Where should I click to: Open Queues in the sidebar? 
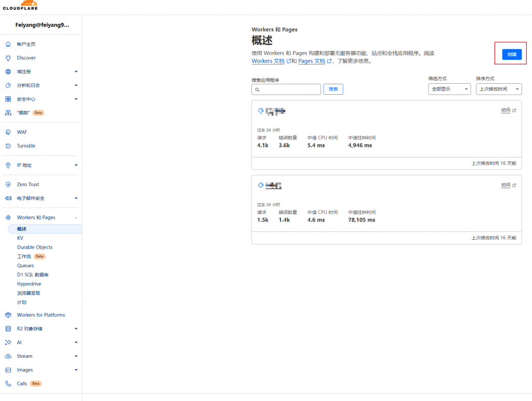25,266
